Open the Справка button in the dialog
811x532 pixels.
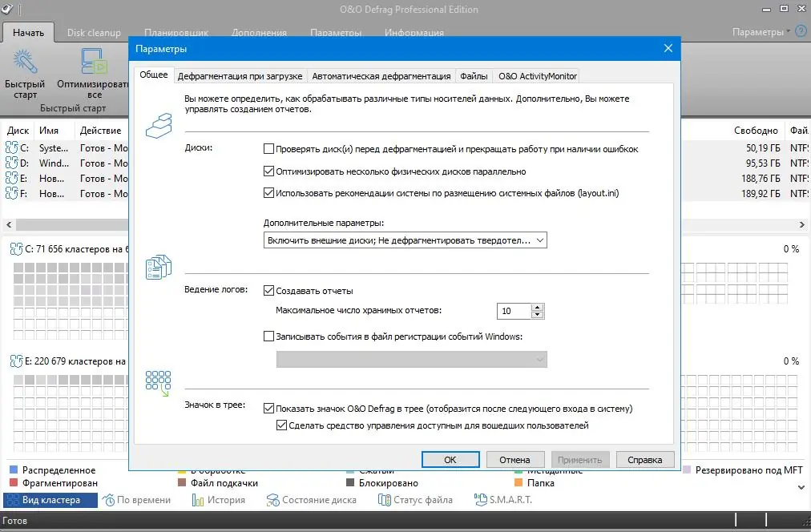[645, 459]
